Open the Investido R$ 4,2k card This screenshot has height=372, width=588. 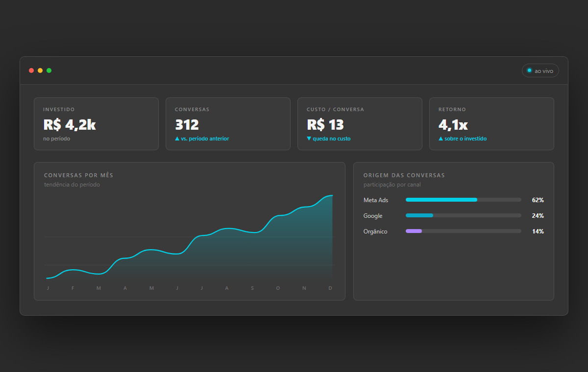[96, 124]
